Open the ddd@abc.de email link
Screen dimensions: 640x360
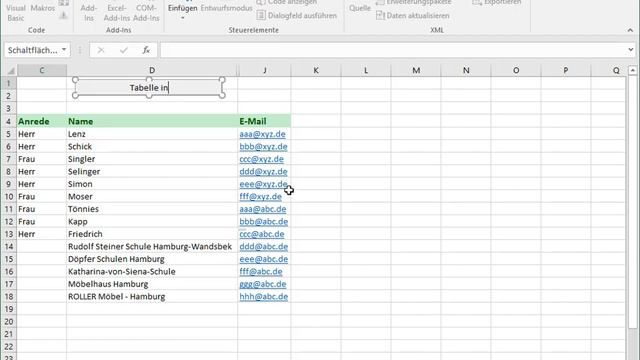pyautogui.click(x=264, y=247)
